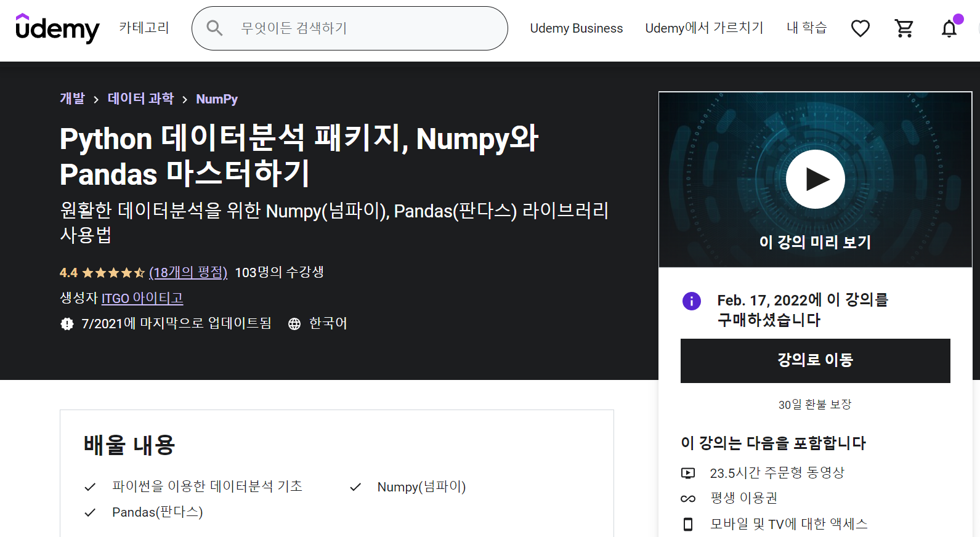Screen dimensions: 980x537
Task: Click the Numpy(넘파이) learning item
Action: click(422, 487)
